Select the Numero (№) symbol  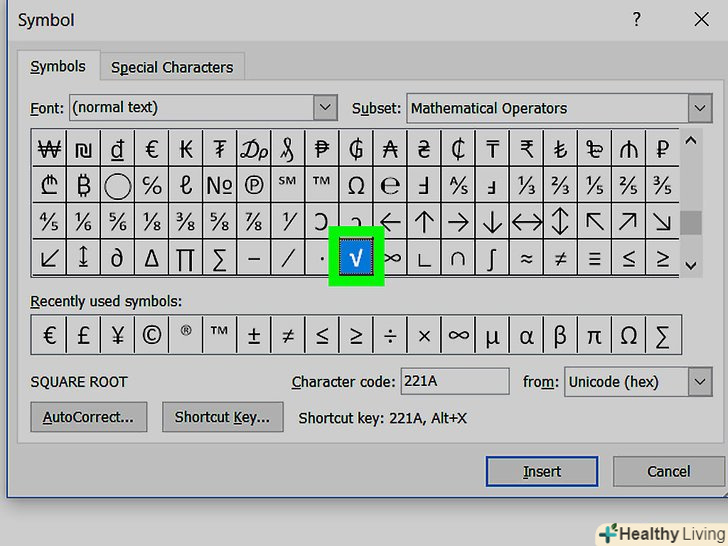coord(220,184)
